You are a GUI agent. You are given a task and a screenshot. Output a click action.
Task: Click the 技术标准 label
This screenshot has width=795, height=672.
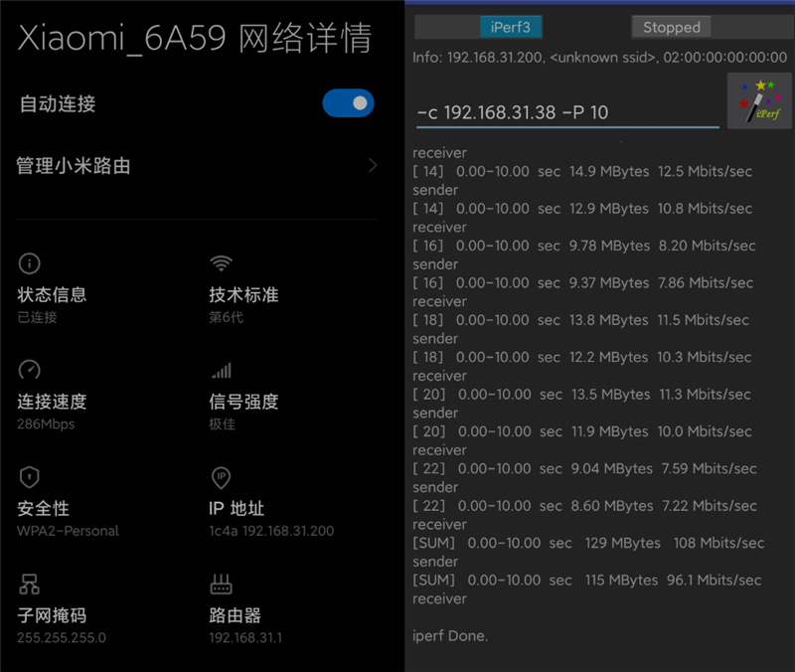(x=243, y=294)
